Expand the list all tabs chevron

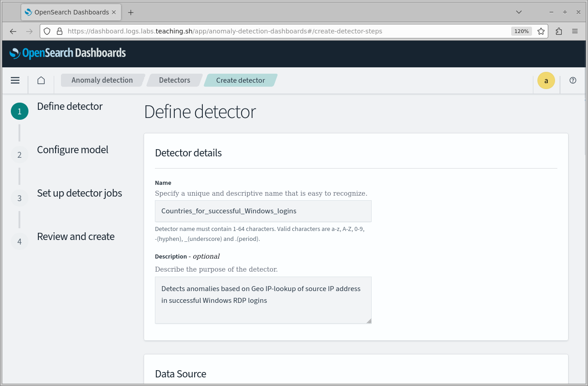[519, 12]
